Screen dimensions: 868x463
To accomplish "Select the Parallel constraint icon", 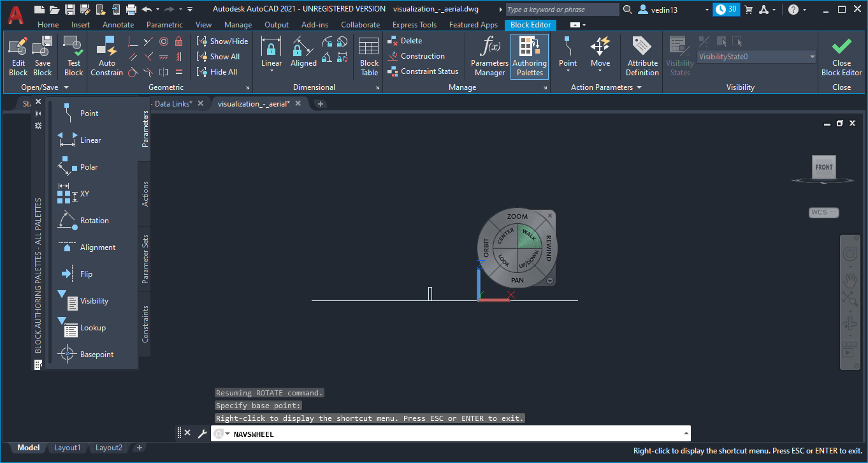I will click(133, 57).
